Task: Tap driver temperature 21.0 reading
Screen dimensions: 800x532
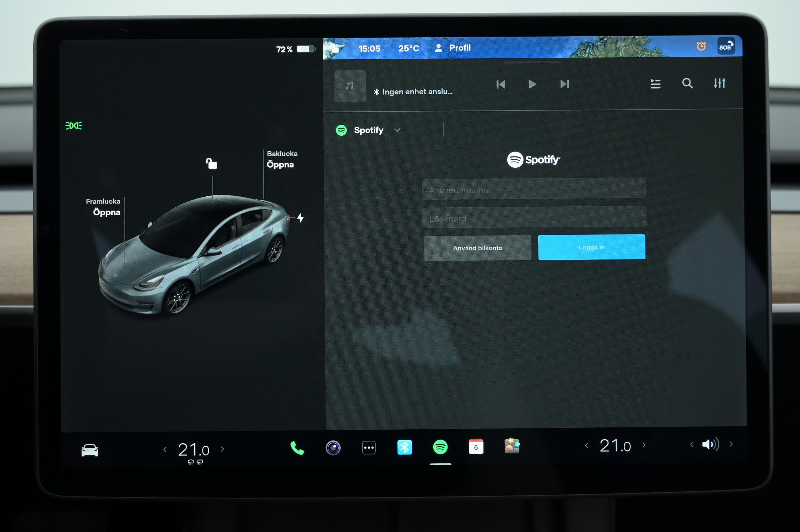Action: (x=194, y=449)
